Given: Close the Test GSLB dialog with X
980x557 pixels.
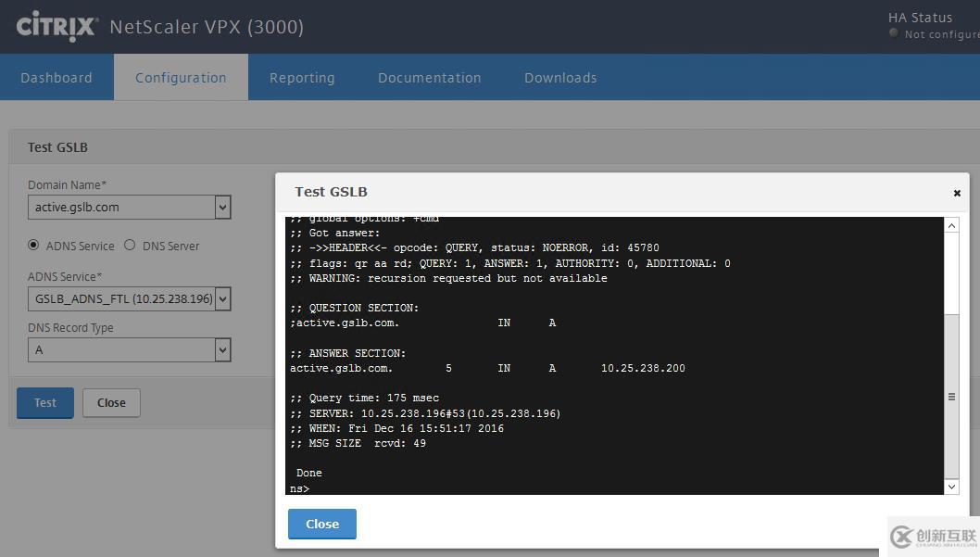Looking at the screenshot, I should tap(957, 193).
